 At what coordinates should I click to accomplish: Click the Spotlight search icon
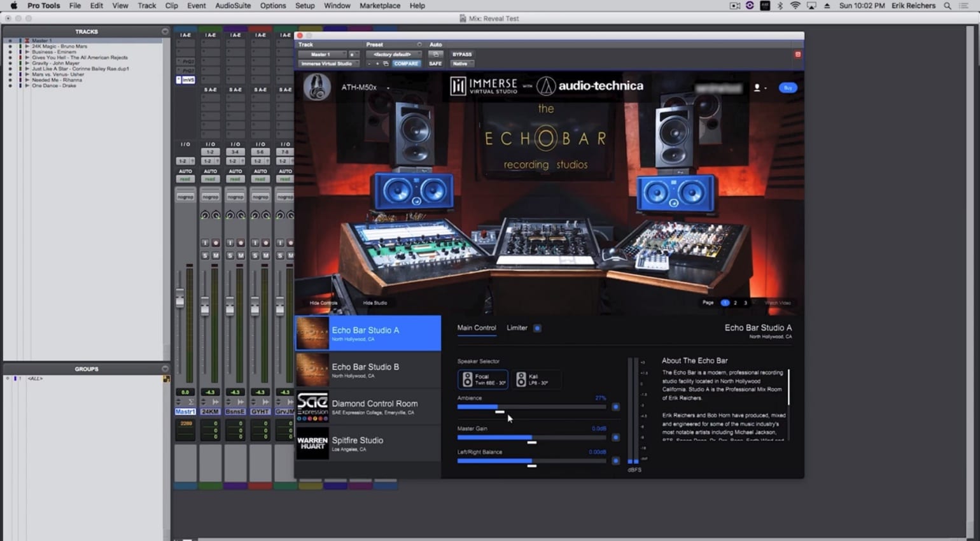click(x=948, y=6)
